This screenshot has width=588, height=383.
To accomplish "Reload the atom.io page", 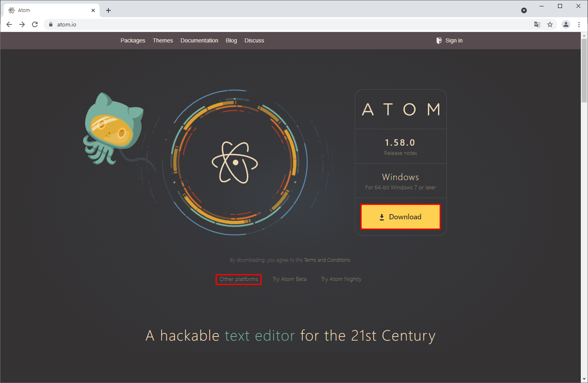I will 35,24.
